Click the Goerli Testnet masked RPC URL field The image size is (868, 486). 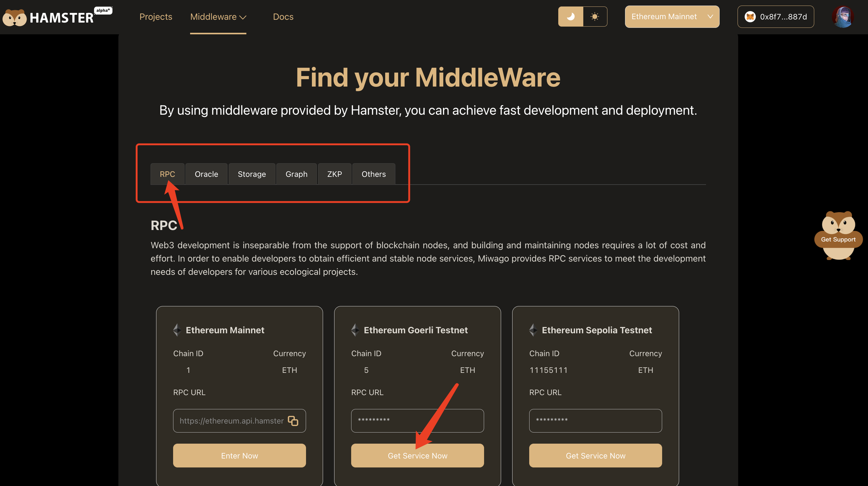(x=417, y=421)
